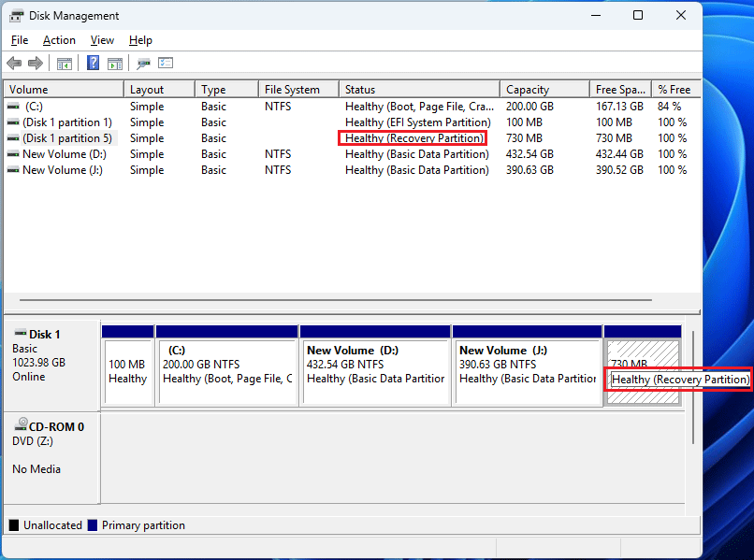Sort by the Type column header
This screenshot has height=560, width=754.
point(227,90)
